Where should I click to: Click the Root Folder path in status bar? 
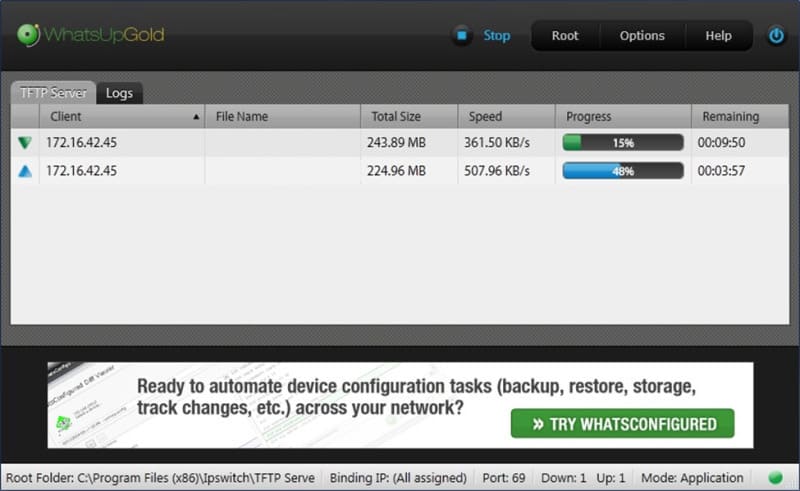pyautogui.click(x=160, y=478)
